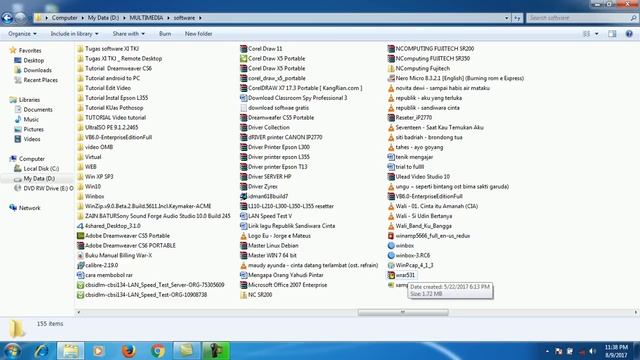The image size is (640, 360).
Task: Click the scrollbar right arrow
Action: pyautogui.click(x=636, y=312)
